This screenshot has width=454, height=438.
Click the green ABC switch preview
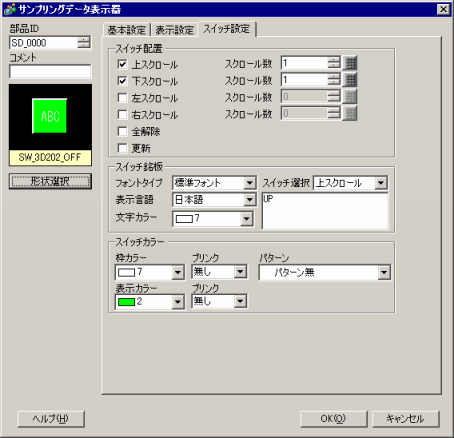pyautogui.click(x=50, y=116)
